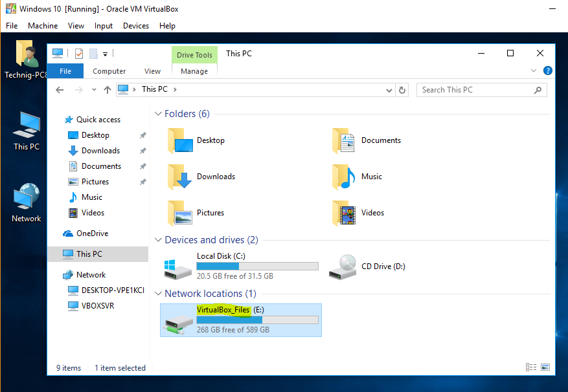The image size is (568, 392).
Task: Open the Help question mark icon
Action: pyautogui.click(x=547, y=71)
